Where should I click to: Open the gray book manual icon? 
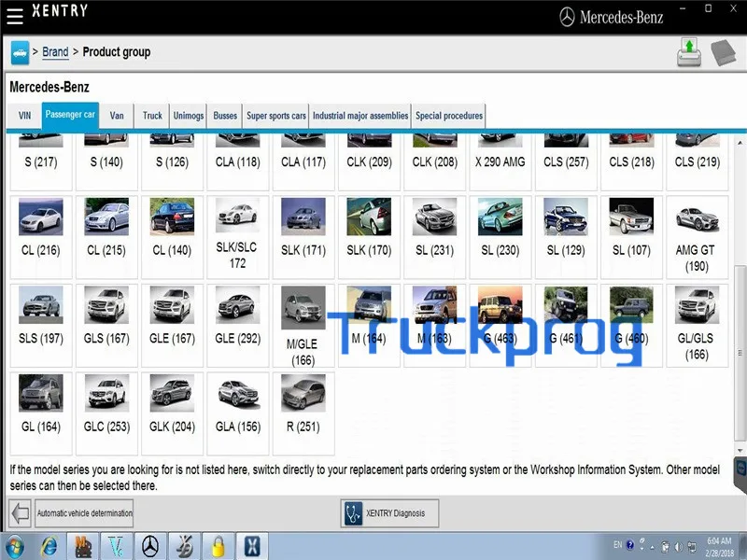pyautogui.click(x=723, y=52)
